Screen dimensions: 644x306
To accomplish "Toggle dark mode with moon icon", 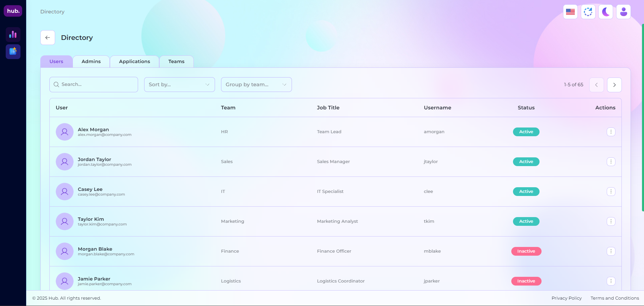I will coord(606,12).
